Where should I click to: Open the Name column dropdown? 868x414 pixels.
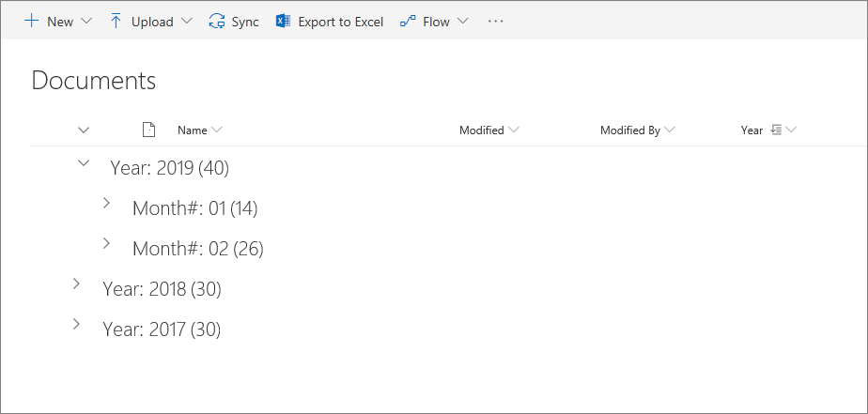pos(217,130)
